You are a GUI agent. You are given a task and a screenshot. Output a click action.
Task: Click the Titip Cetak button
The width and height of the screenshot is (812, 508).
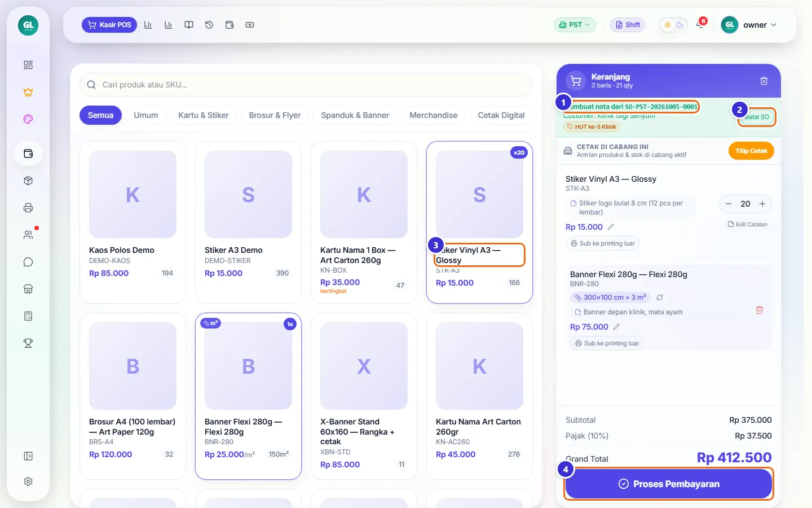coord(751,151)
